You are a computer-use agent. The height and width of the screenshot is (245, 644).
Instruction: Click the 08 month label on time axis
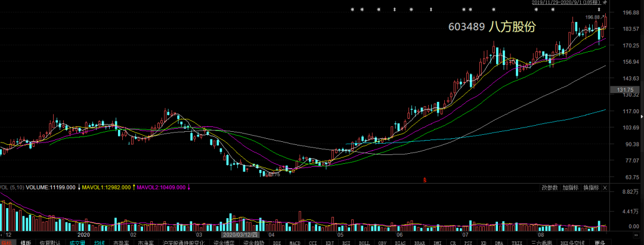click(540, 235)
